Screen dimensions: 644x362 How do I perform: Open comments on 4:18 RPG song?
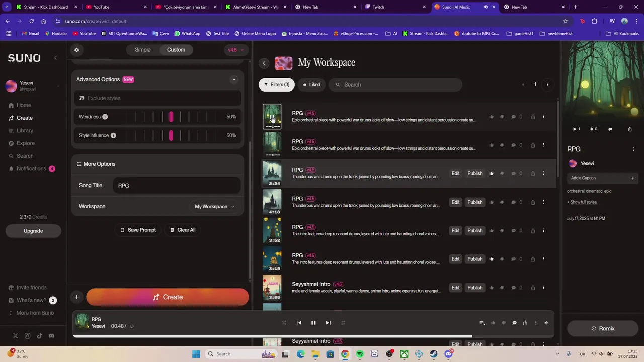(x=514, y=202)
